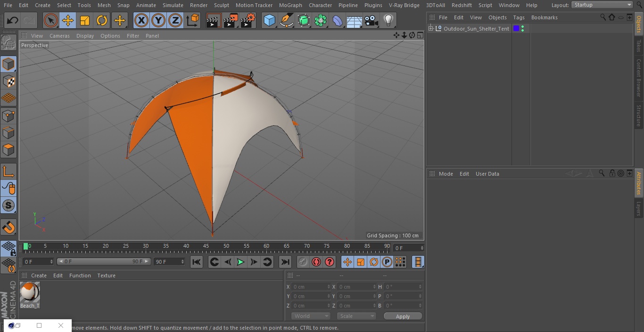This screenshot has height=332, width=644.
Task: Open Render Settings clapperboard icon
Action: [x=248, y=20]
